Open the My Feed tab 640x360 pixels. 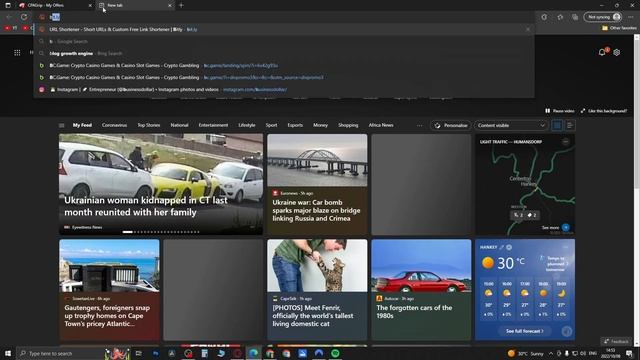coord(82,125)
